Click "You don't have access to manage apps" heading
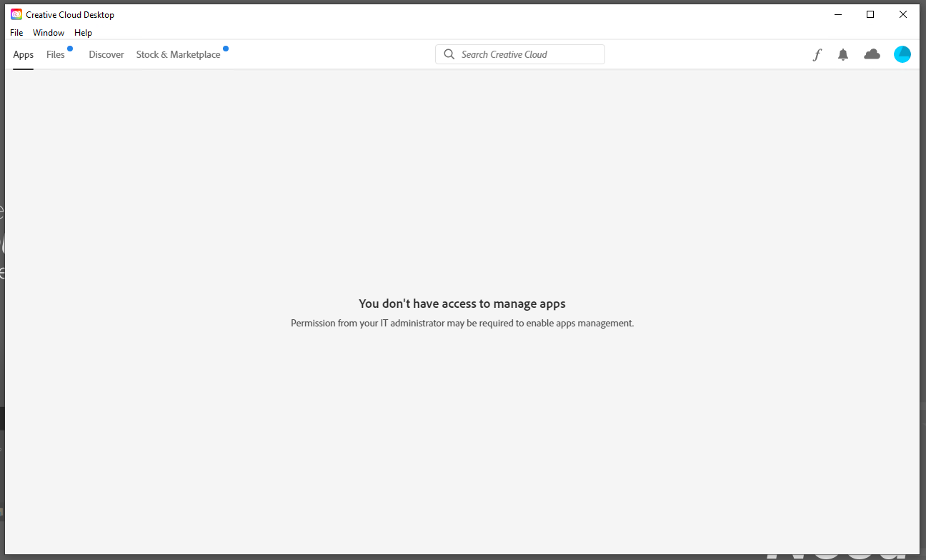This screenshot has height=560, width=926. (462, 304)
